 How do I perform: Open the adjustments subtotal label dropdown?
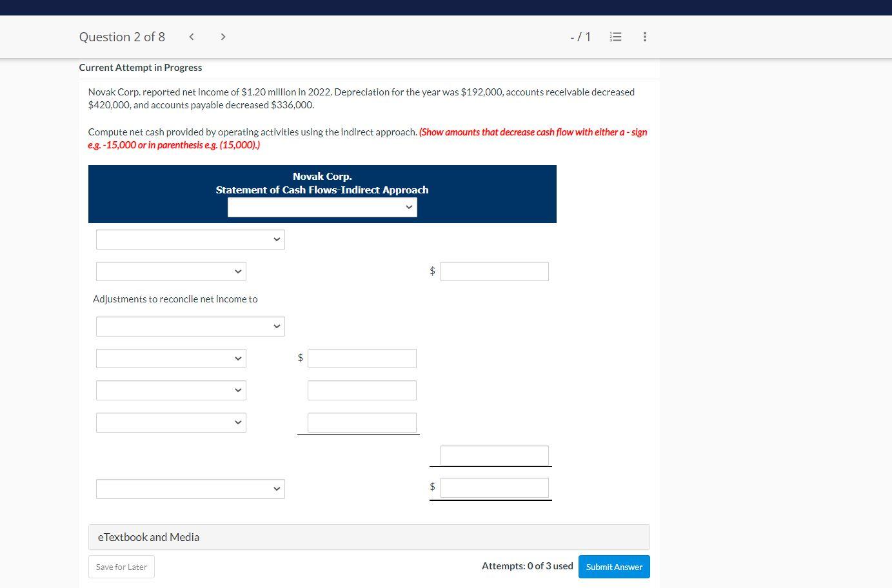[x=190, y=326]
